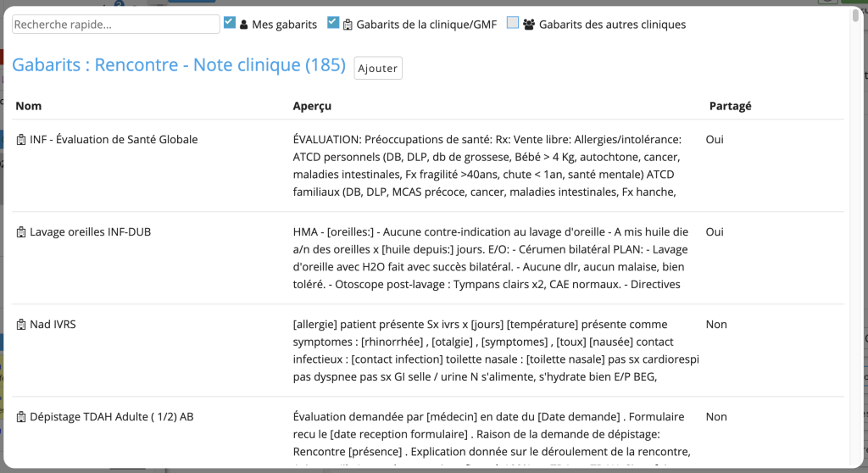
Task: Click the clipboard icon beside INF - Évaluation de Santé Globale
Action: point(21,140)
